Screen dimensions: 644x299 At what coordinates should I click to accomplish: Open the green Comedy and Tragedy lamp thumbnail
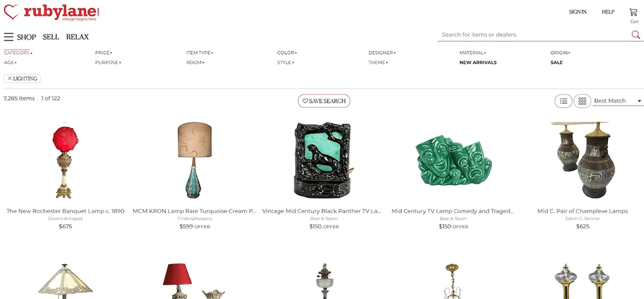coord(452,161)
